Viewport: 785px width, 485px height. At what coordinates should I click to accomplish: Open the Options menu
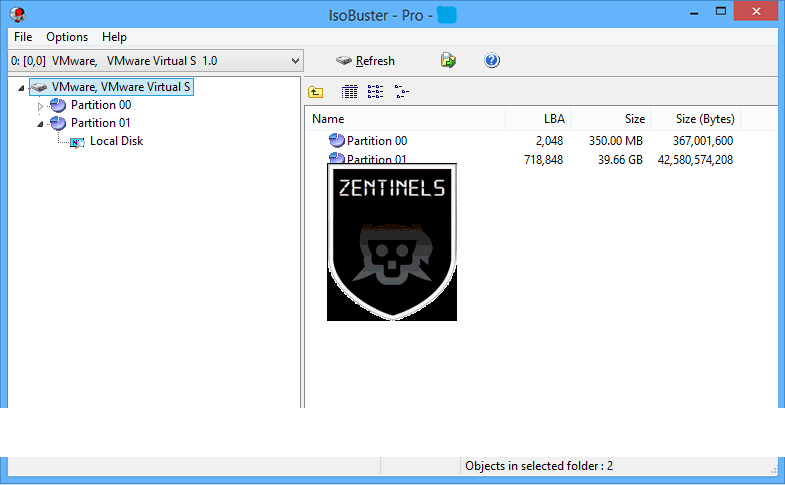[x=67, y=37]
